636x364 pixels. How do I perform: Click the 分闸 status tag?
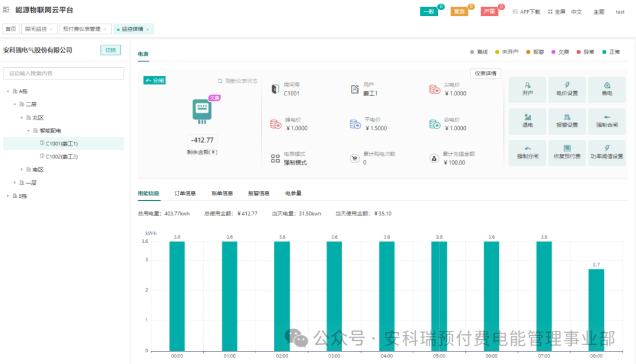coord(154,80)
